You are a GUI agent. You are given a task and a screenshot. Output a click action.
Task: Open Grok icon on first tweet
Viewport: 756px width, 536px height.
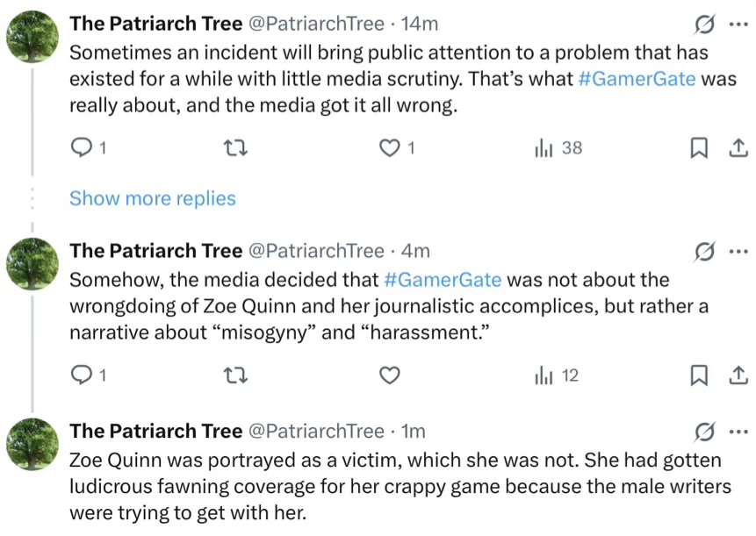(x=703, y=24)
